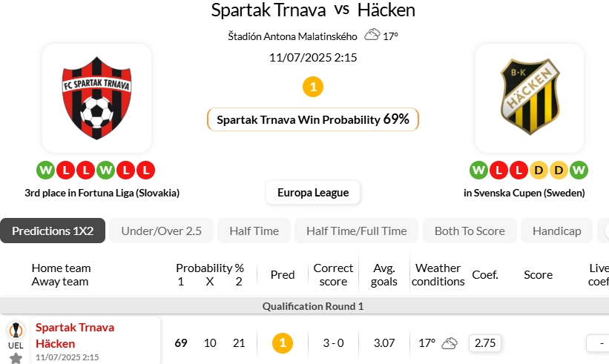This screenshot has width=609, height=364.
Task: Click the yellow prediction badge in table row
Action: pyautogui.click(x=282, y=343)
